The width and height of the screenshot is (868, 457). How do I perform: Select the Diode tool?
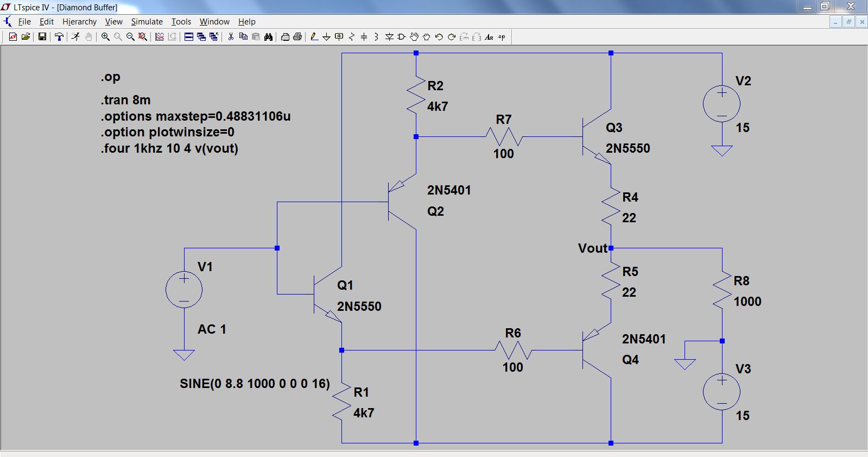point(389,37)
